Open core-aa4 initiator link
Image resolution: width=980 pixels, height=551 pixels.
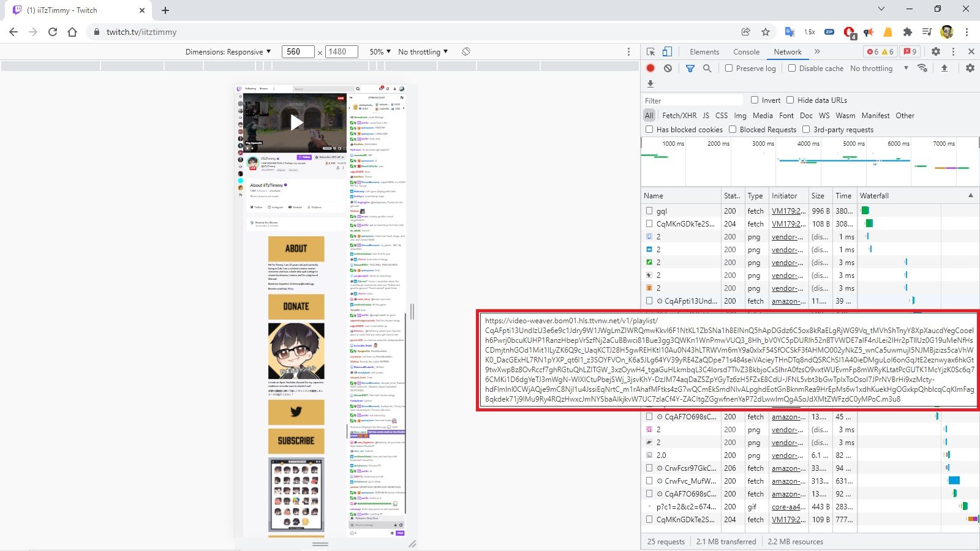tap(788, 506)
